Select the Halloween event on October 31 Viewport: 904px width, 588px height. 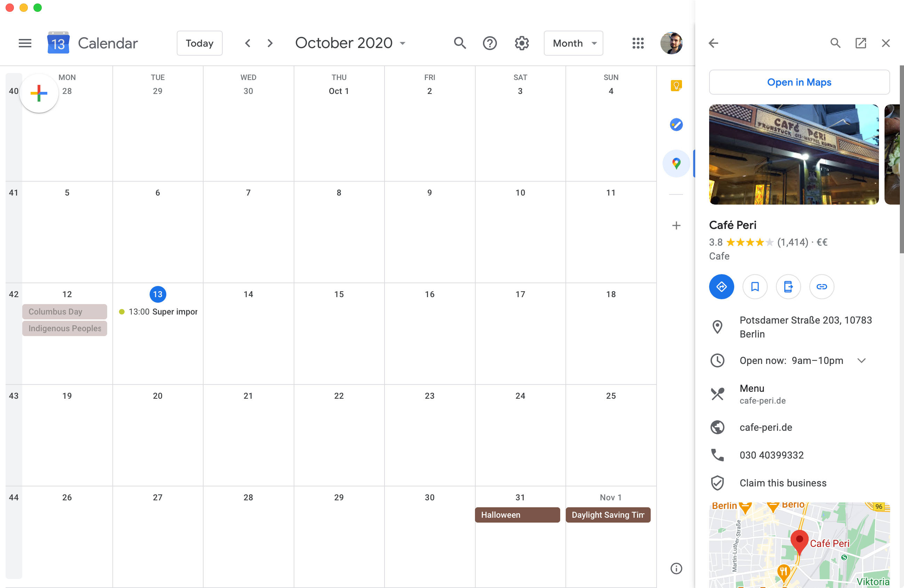point(500,515)
